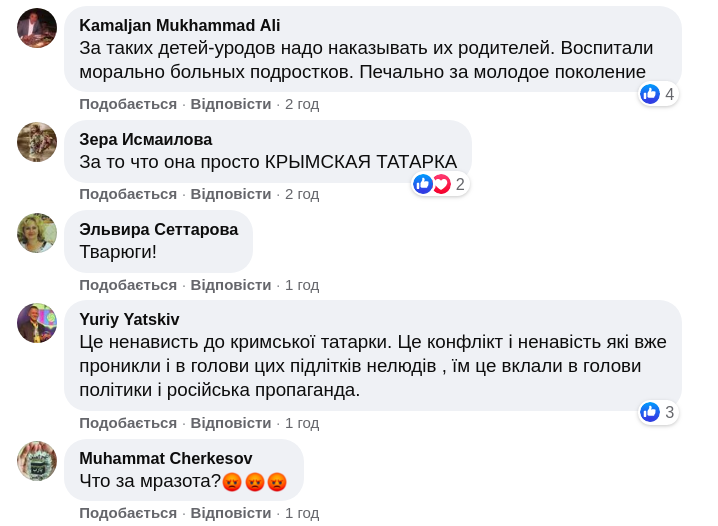Image resolution: width=718 pixels, height=526 pixels.
Task: Reply to Зера Исмаилова's comment via Відповісти
Action: coord(231,194)
